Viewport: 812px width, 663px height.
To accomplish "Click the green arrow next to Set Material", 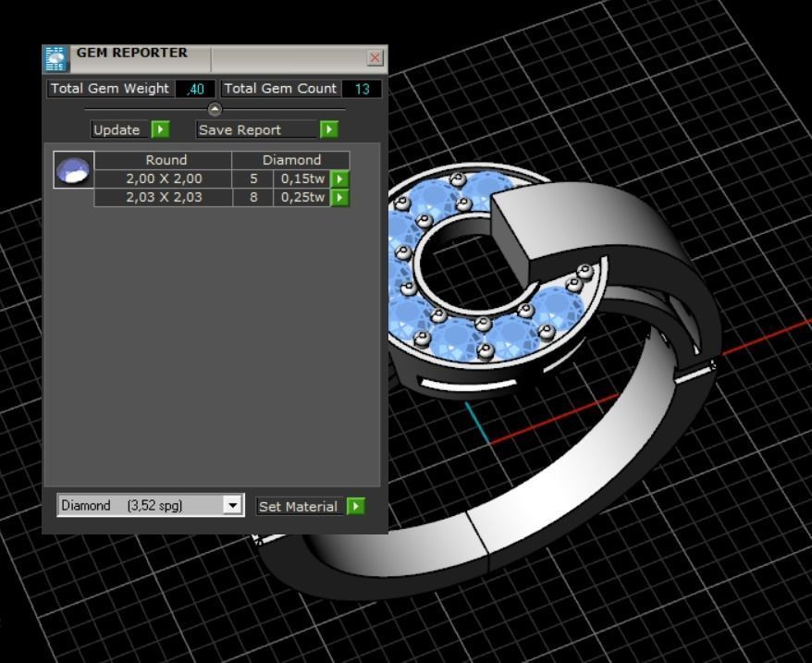I will point(356,506).
